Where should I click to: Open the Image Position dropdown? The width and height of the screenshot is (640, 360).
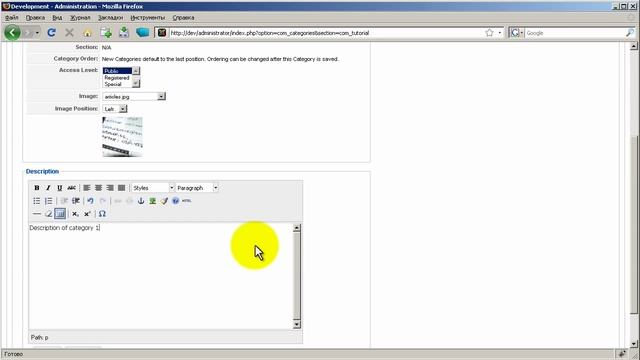pyautogui.click(x=115, y=109)
